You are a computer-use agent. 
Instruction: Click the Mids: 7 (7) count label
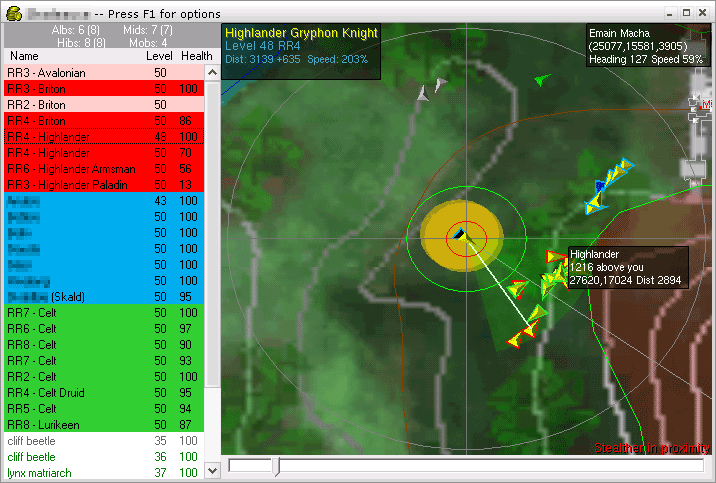pos(148,30)
